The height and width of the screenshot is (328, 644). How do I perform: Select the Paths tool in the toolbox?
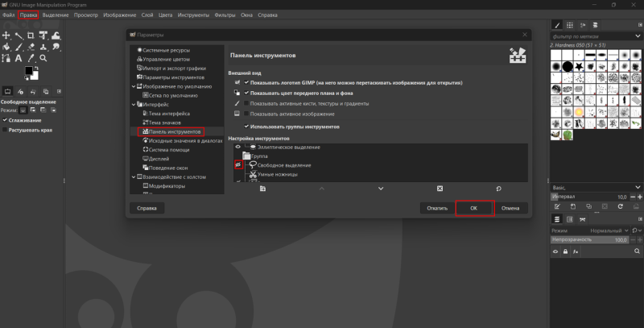point(6,58)
